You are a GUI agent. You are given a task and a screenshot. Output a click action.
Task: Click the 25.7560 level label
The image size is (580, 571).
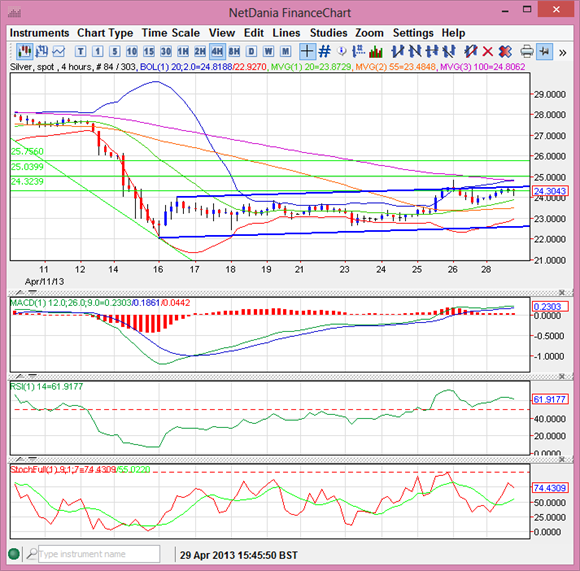click(x=27, y=151)
